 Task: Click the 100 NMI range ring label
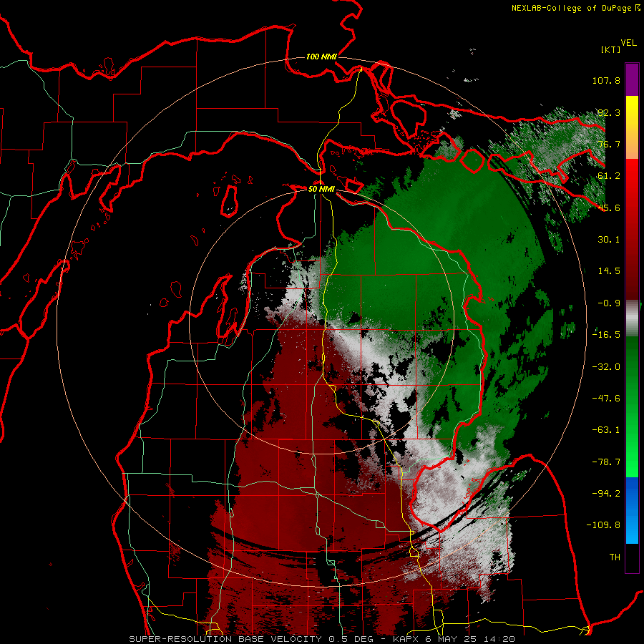[321, 57]
